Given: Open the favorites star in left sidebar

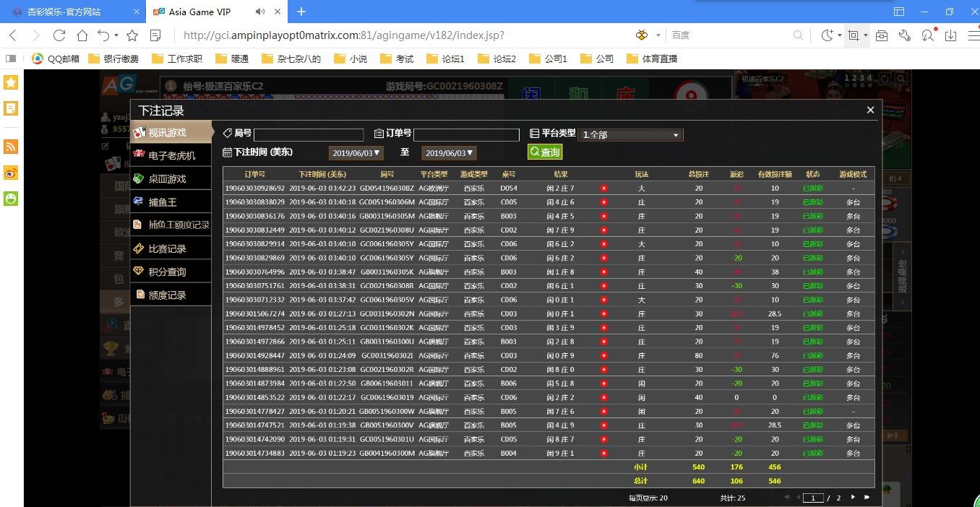Looking at the screenshot, I should point(11,83).
